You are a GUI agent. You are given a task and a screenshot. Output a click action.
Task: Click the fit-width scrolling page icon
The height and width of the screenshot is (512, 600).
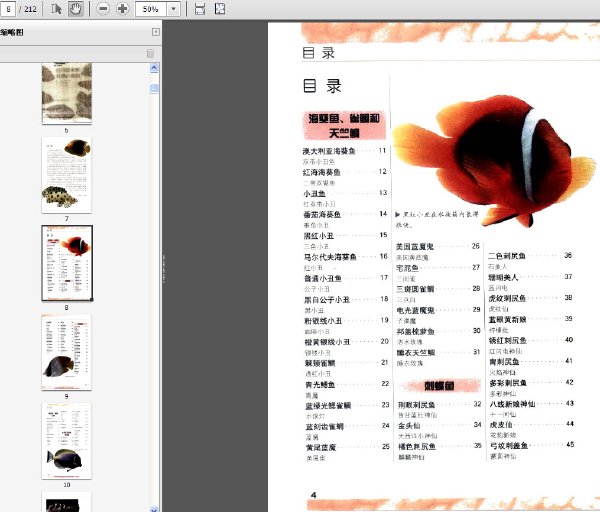pos(200,8)
